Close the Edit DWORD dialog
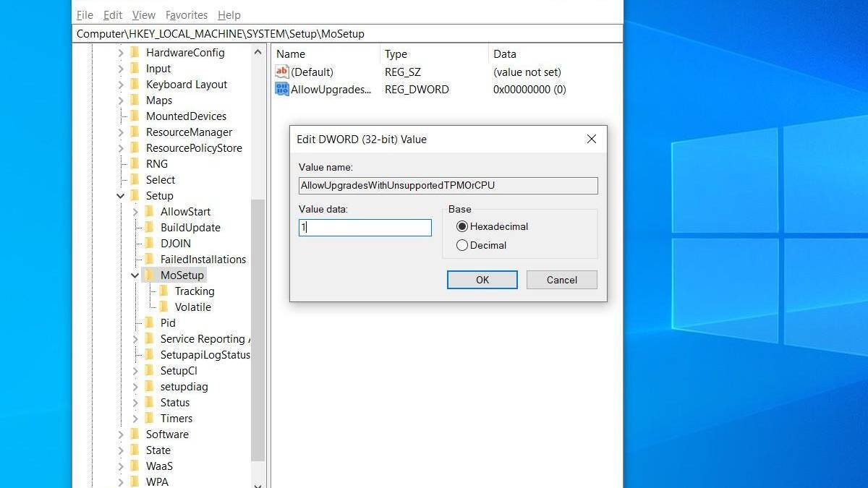The height and width of the screenshot is (488, 868). (x=592, y=139)
